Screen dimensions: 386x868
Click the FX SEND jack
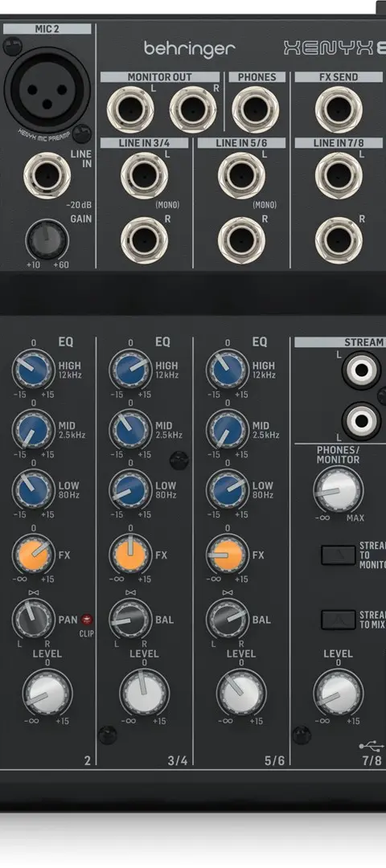(x=339, y=109)
